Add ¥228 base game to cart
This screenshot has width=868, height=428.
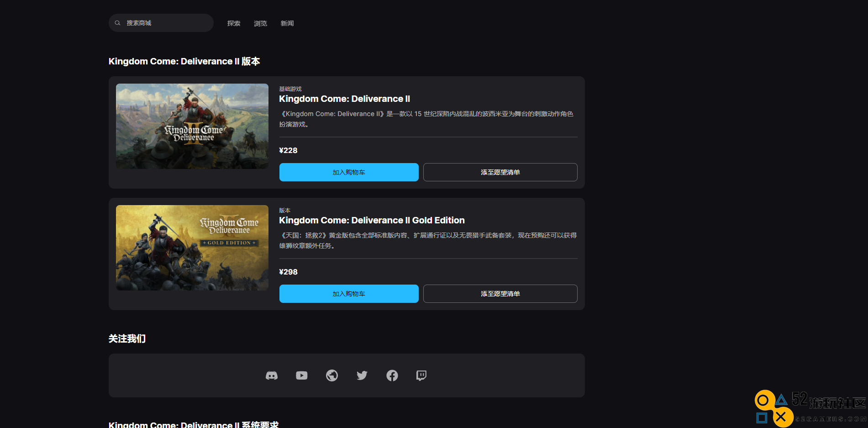pos(349,172)
